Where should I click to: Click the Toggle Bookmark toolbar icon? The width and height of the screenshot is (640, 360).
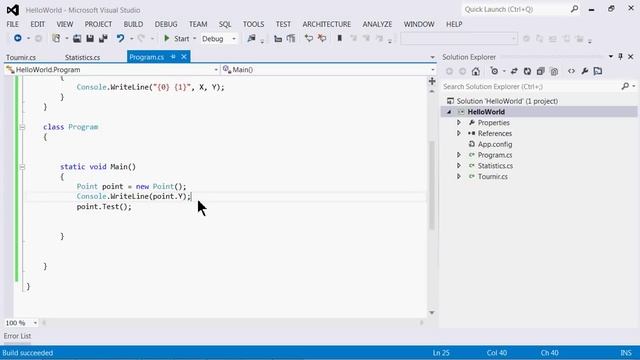(340, 38)
